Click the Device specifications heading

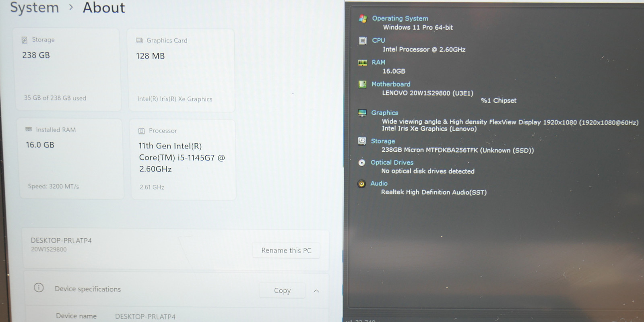tap(88, 289)
